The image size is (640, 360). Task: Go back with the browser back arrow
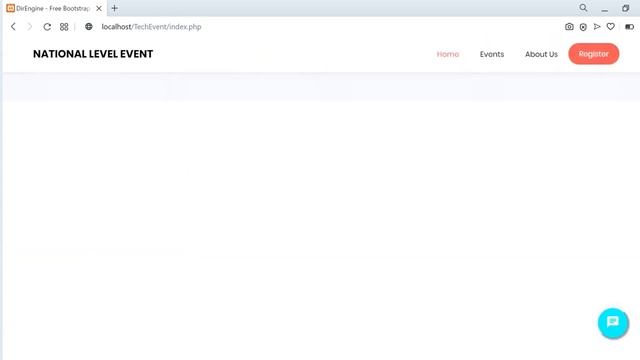[13, 27]
